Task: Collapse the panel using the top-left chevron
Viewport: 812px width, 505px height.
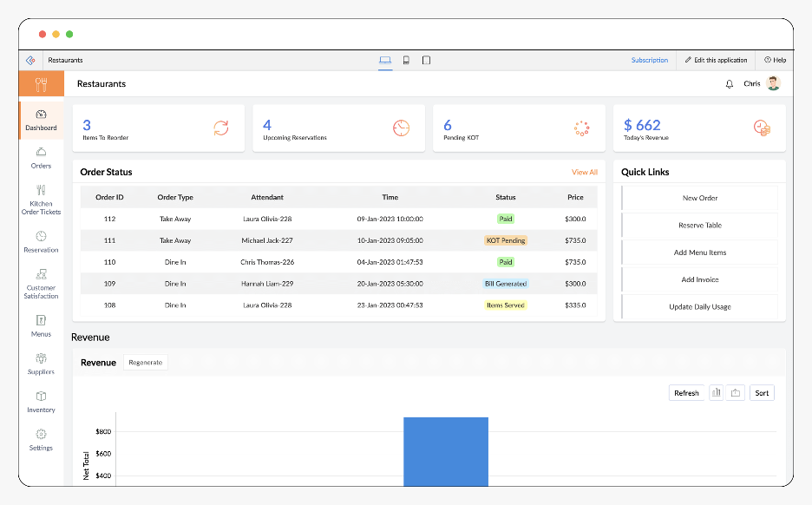Action: [x=30, y=60]
